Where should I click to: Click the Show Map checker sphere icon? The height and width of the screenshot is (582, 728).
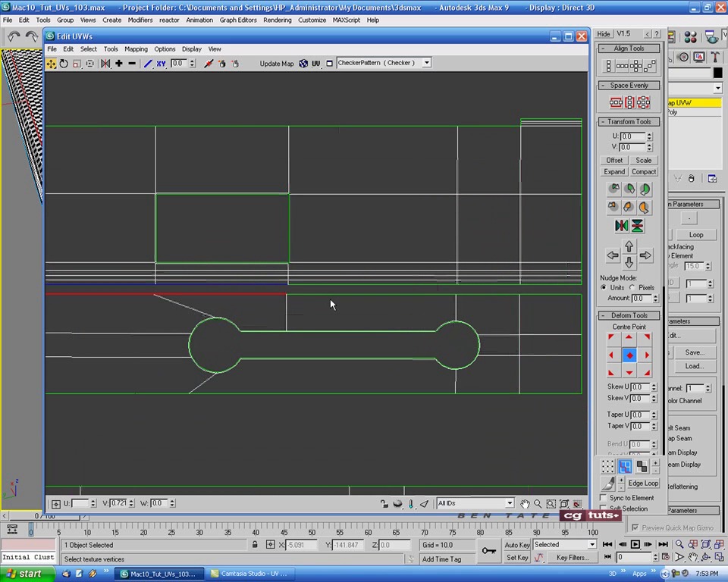click(303, 64)
